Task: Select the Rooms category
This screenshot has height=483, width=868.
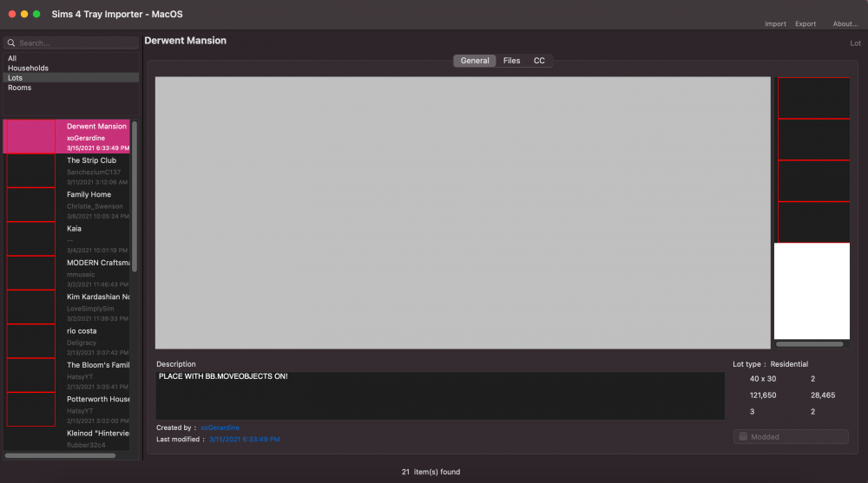Action: (71, 88)
